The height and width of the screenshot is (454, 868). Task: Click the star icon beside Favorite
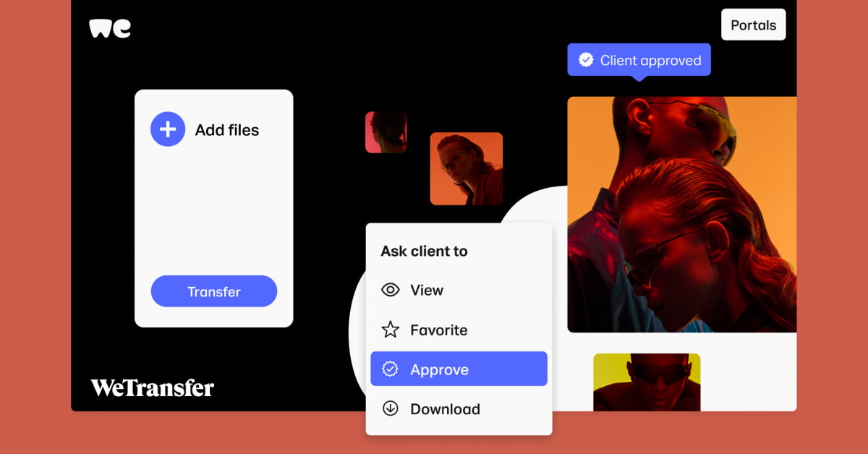point(390,330)
